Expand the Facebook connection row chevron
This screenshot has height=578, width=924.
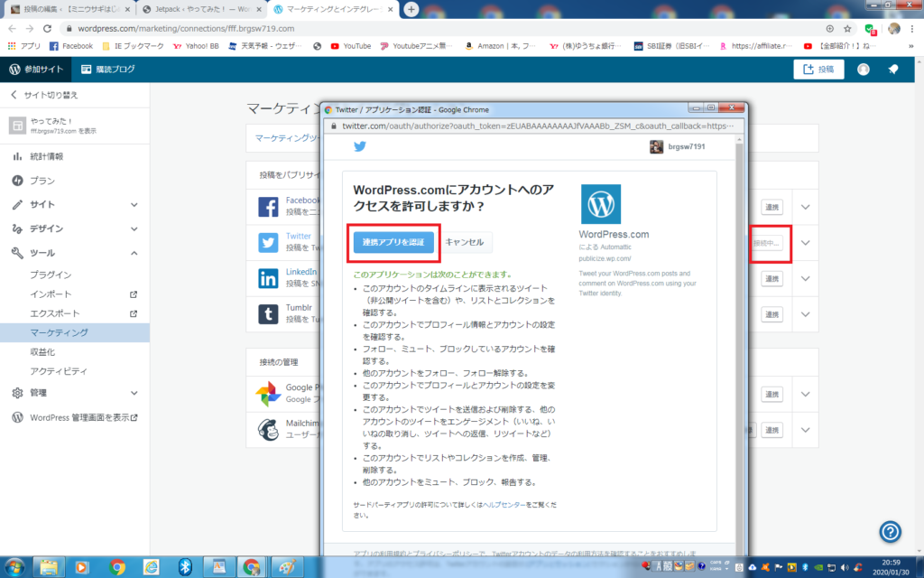805,207
